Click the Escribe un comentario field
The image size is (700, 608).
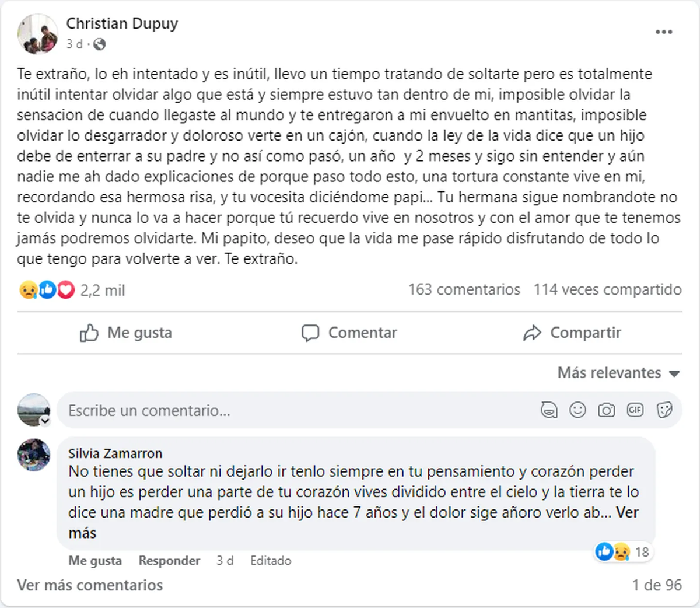(x=292, y=410)
